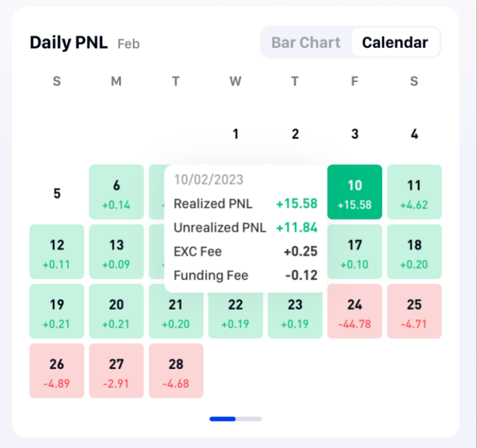Image resolution: width=477 pixels, height=448 pixels.
Task: Click the Sunday column header S
Action: (56, 81)
